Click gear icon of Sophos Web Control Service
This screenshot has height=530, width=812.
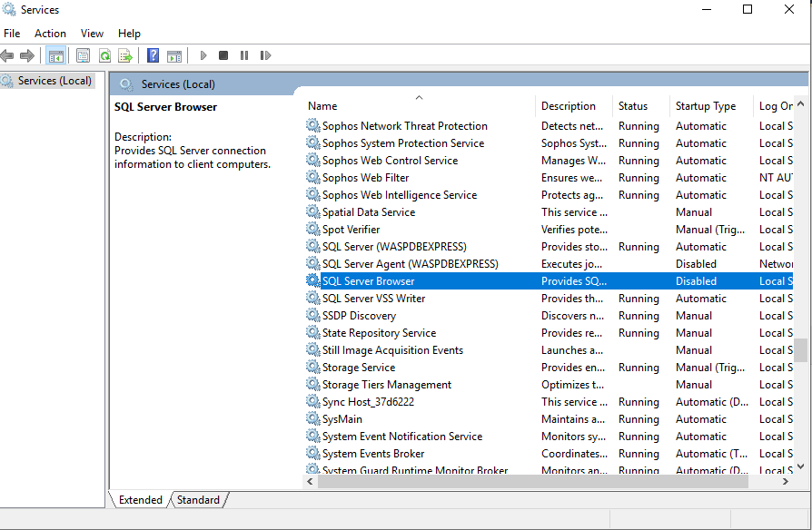click(312, 160)
